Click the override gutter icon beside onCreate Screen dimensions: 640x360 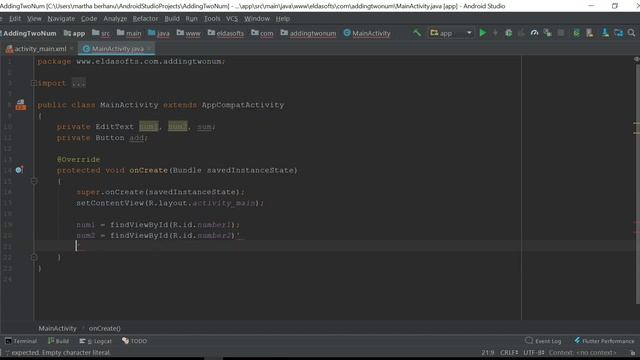click(19, 170)
